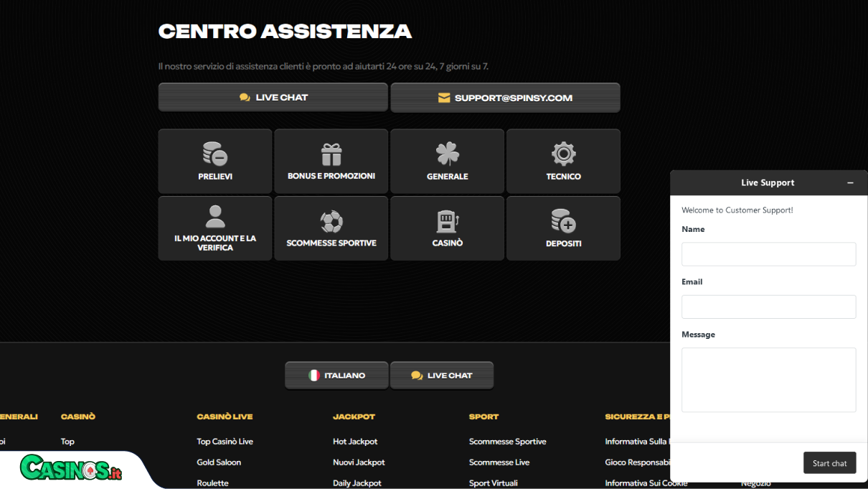
Task: Focus the Email input field
Action: tap(768, 307)
